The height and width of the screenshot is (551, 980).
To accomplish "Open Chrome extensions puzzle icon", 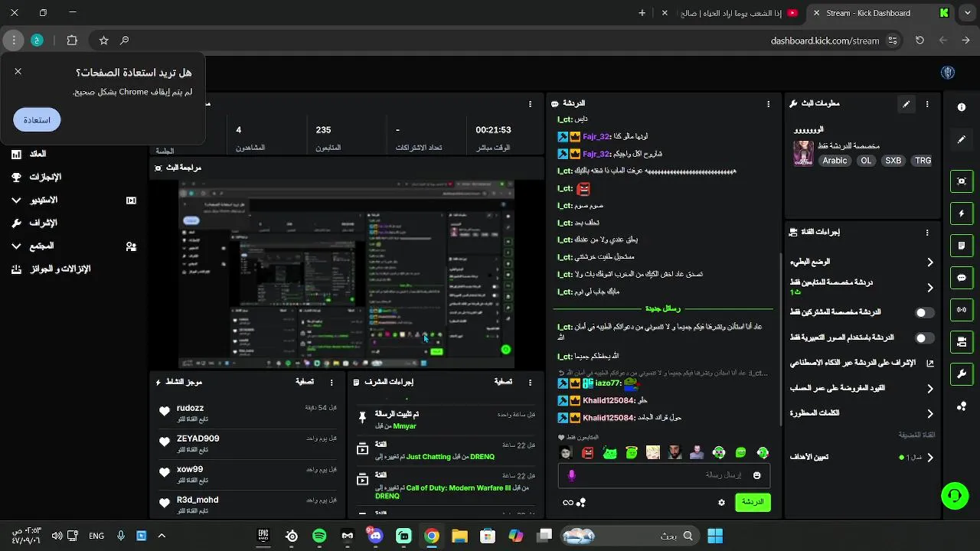I will [x=72, y=41].
